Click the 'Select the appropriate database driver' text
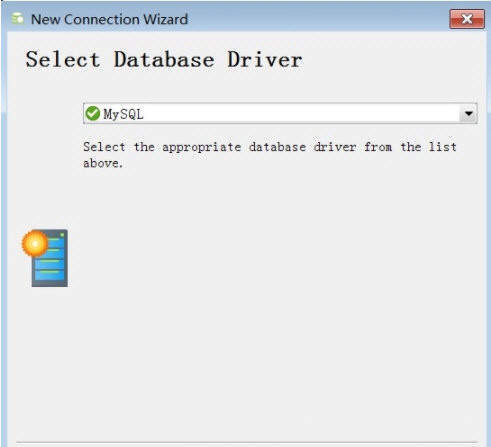 (270, 155)
